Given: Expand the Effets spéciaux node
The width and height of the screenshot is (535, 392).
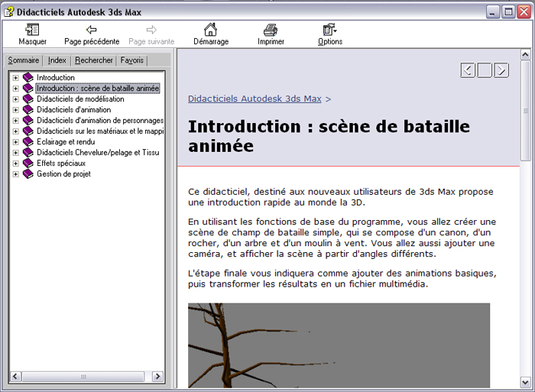Looking at the screenshot, I should click(x=15, y=164).
